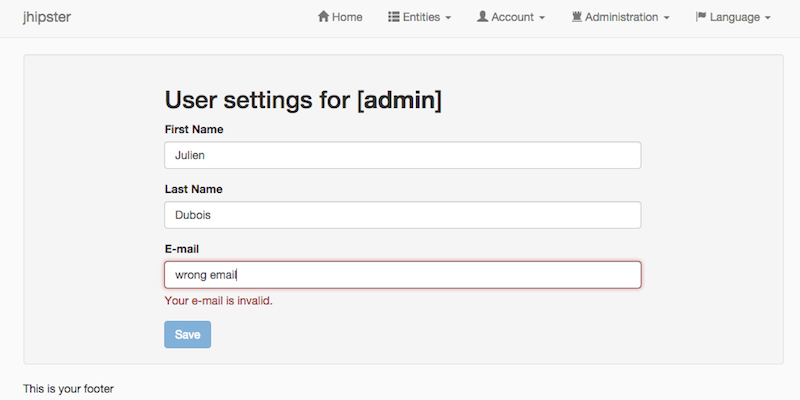Expand the Entities dropdown caret
This screenshot has width=800, height=400.
448,18
